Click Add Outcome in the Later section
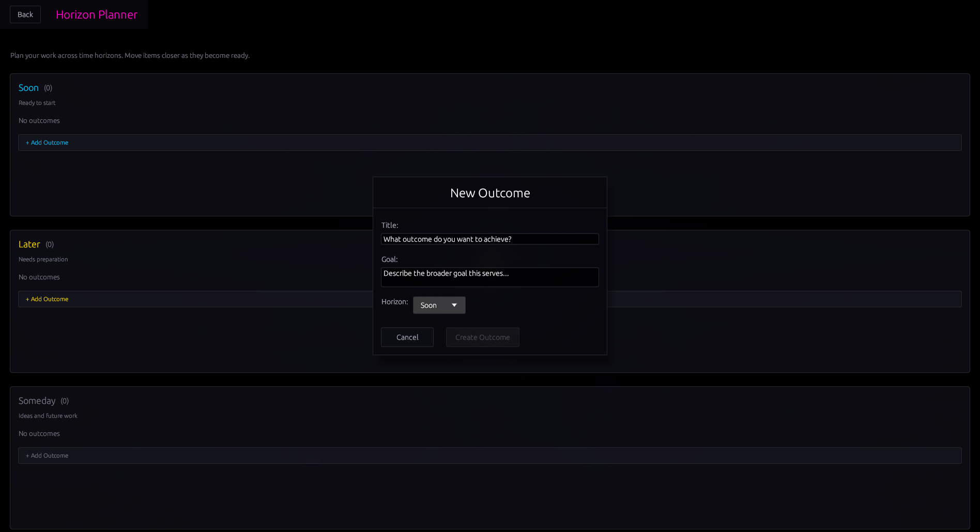Screen dimensions: 980x532 point(47,299)
